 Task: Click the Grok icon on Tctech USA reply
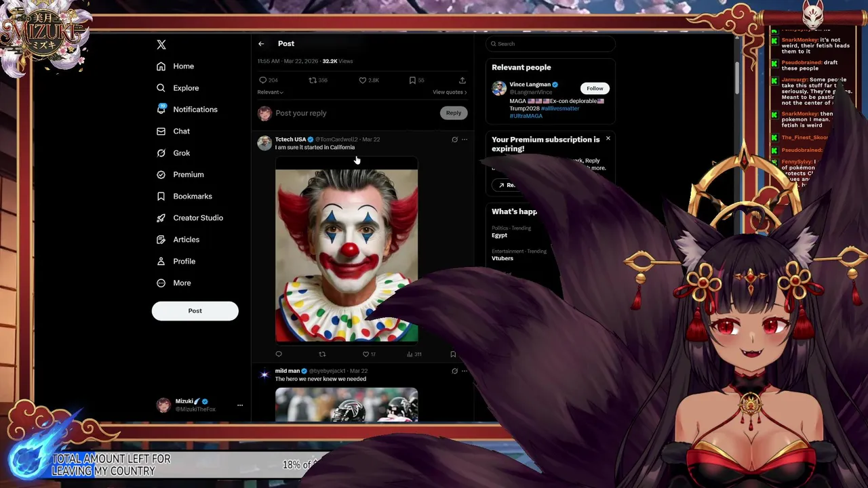click(x=454, y=140)
